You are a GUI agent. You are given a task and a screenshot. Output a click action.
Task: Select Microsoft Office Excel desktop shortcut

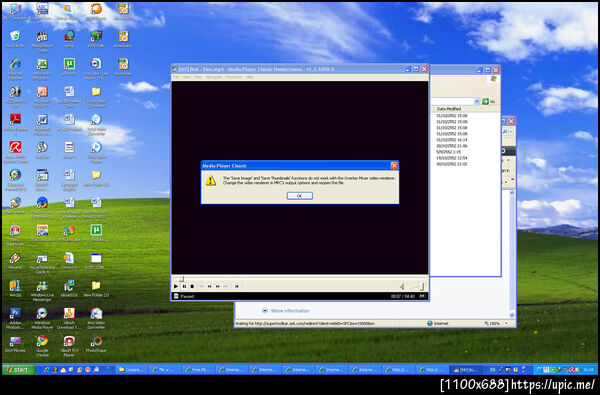click(x=42, y=69)
